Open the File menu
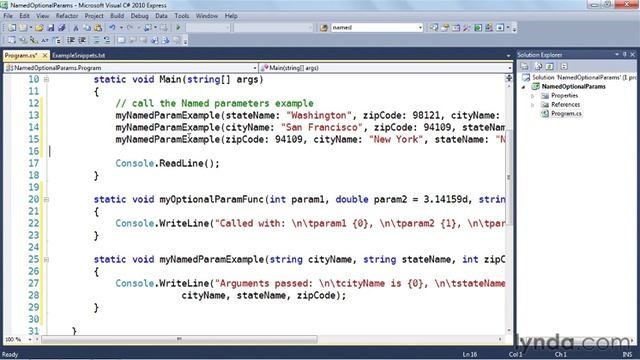The width and height of the screenshot is (640, 360). pos(8,16)
